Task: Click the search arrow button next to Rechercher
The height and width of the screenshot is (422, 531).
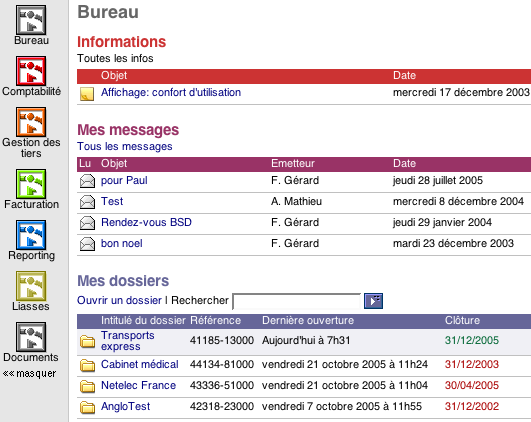Action: point(374,301)
